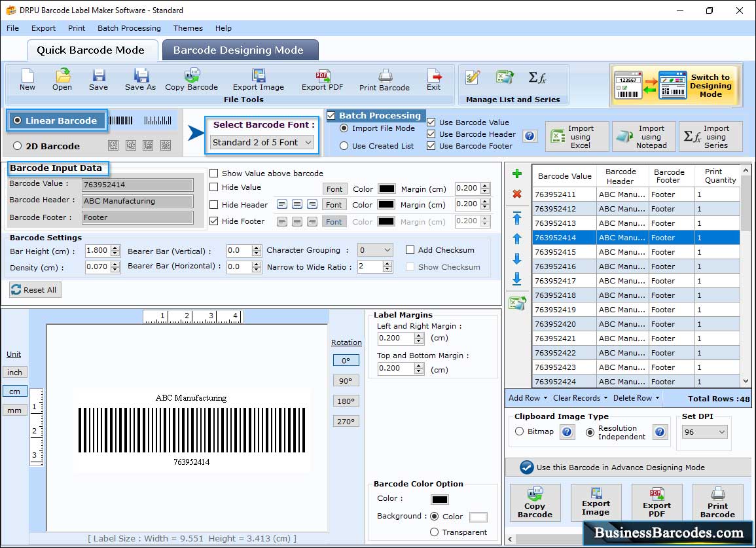Click the Density (cm) stepper arrows

point(115,266)
